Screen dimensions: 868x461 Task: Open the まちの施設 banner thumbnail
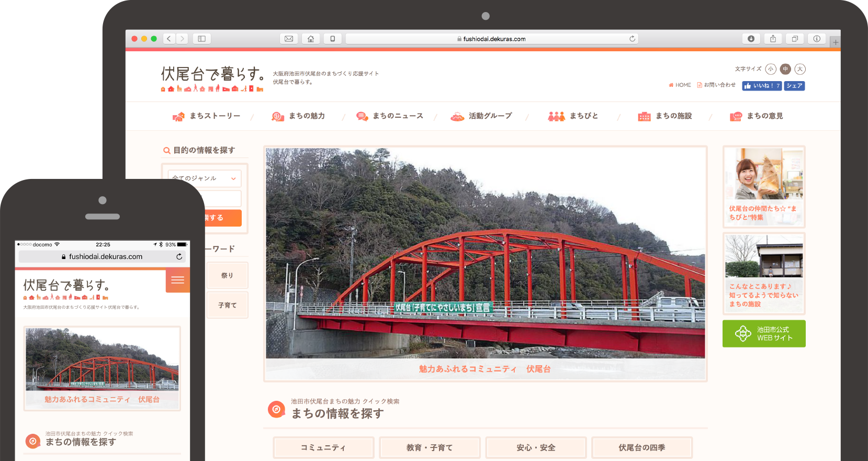(x=764, y=274)
